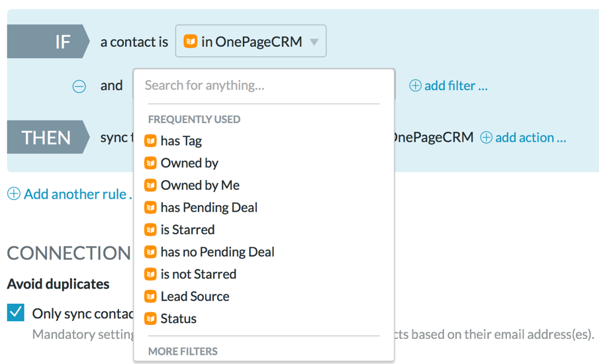Click the OnePageCRM icon beside has Tag
This screenshot has width=599, height=364.
click(x=150, y=141)
